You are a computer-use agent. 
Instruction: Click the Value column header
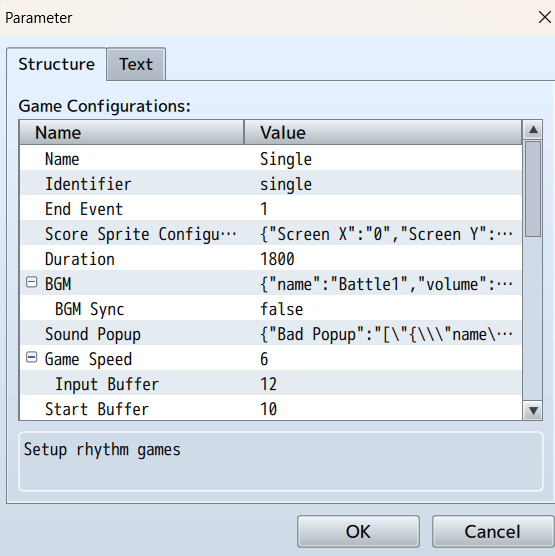pos(383,132)
